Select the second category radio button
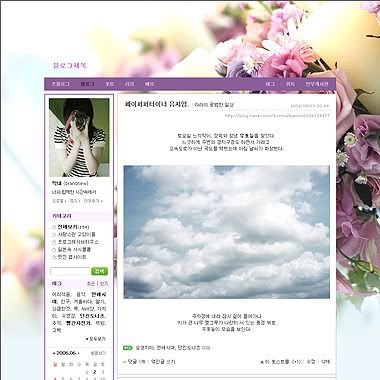 [x=54, y=235]
